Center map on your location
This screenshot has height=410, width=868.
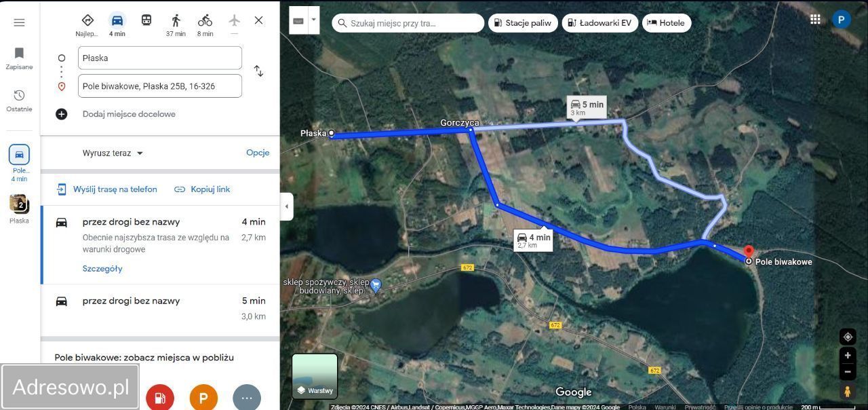pyautogui.click(x=848, y=337)
